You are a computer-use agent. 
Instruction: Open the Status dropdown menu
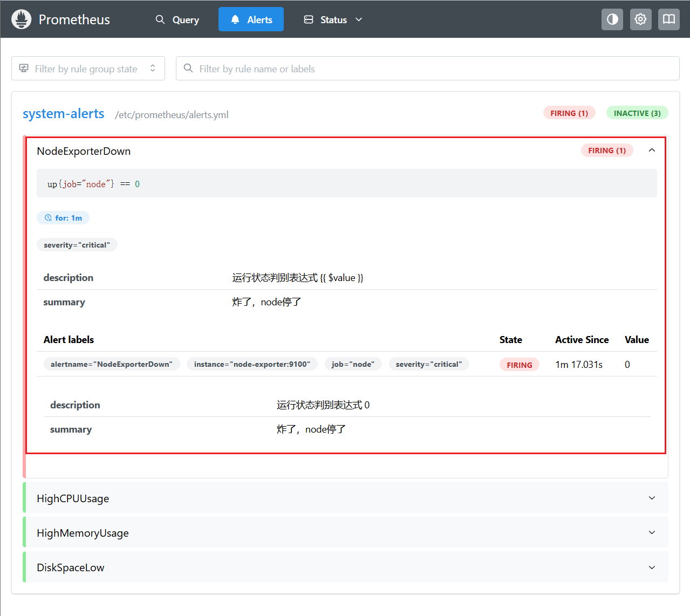coord(333,20)
